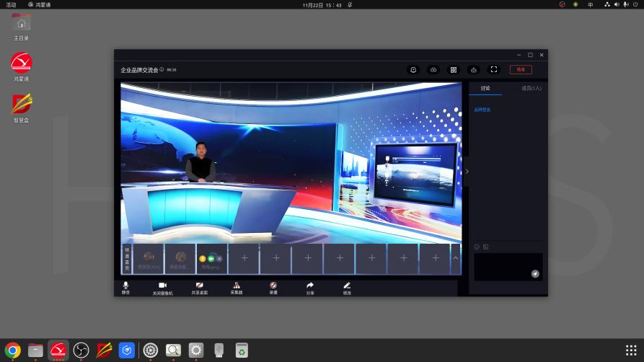Start desktop sharing with 共享桌面
The width and height of the screenshot is (644, 362).
(x=200, y=288)
